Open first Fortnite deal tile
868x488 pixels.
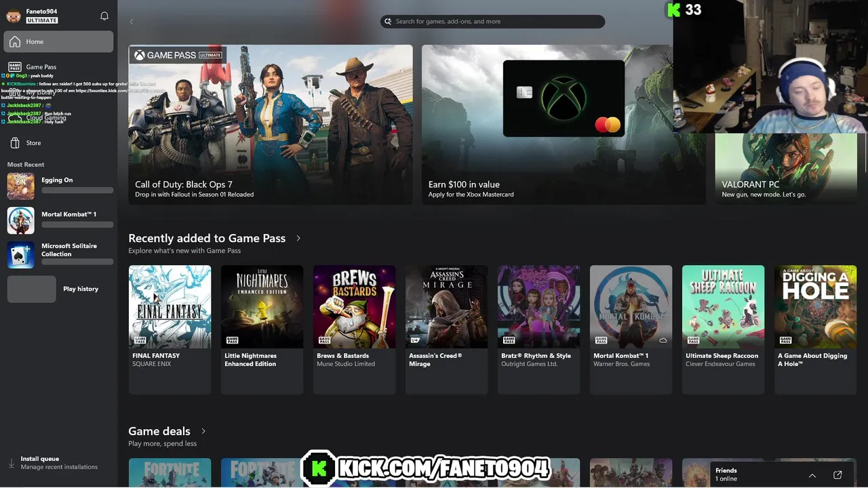tap(170, 473)
